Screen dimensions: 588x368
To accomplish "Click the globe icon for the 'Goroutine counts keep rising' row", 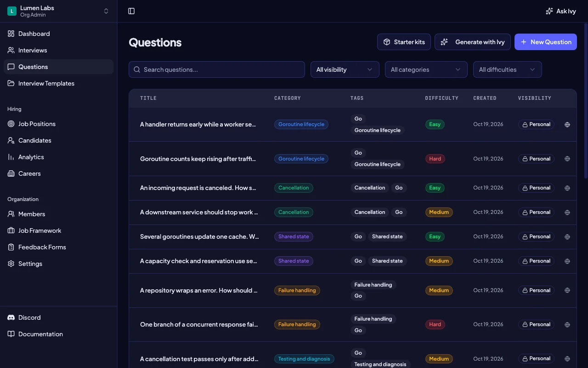I will point(567,159).
